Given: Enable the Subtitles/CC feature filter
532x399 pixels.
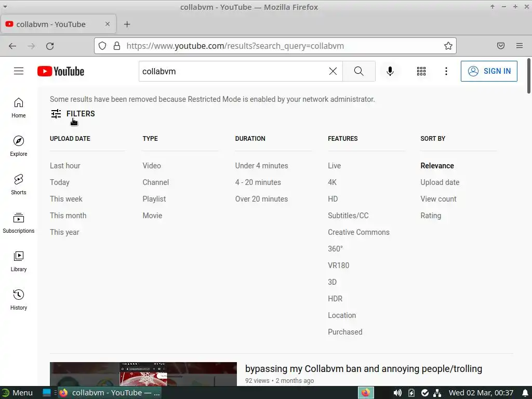Looking at the screenshot, I should click(x=348, y=216).
